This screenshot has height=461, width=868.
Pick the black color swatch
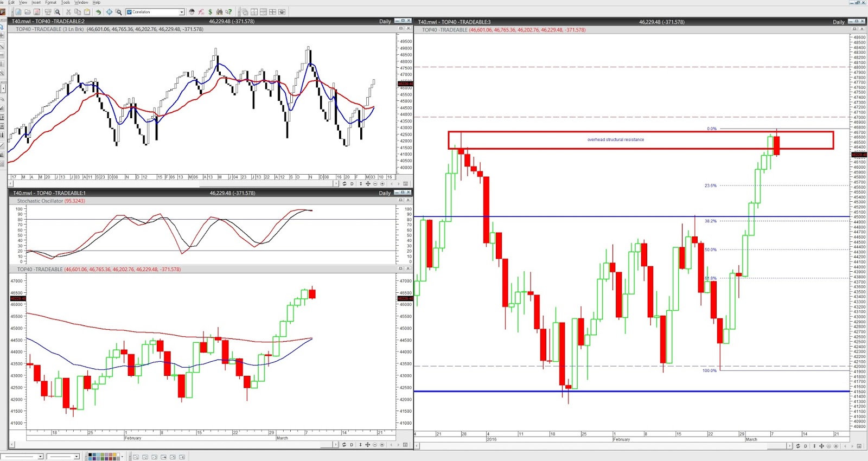pos(91,455)
